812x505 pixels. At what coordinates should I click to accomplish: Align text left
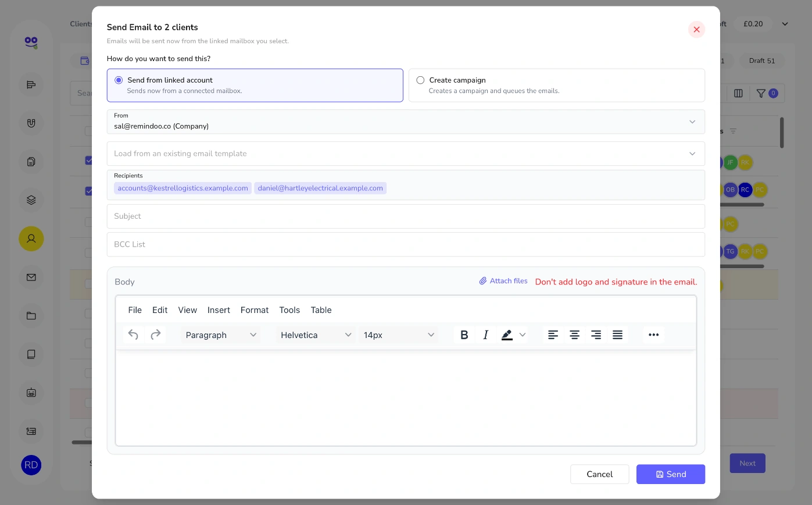(x=553, y=335)
